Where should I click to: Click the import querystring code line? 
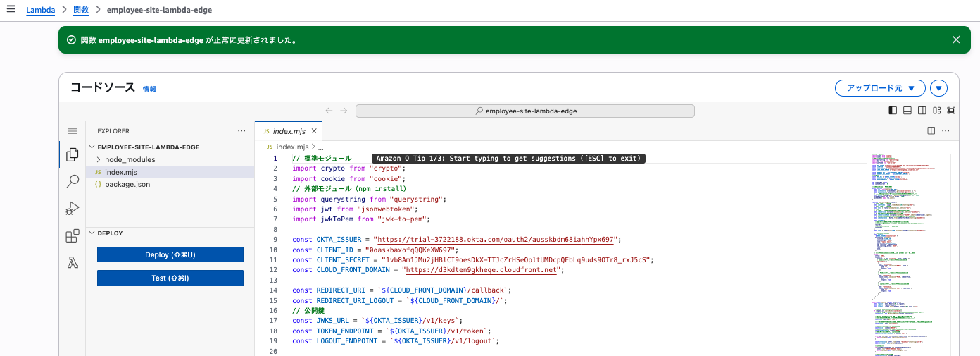pos(370,200)
